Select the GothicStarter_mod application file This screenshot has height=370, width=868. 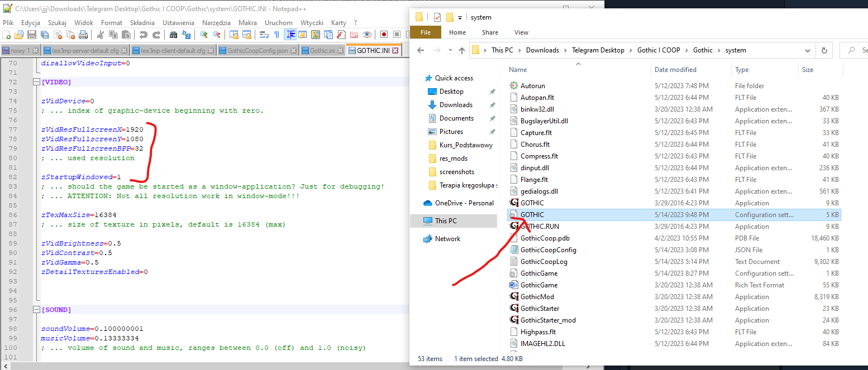(x=673, y=320)
